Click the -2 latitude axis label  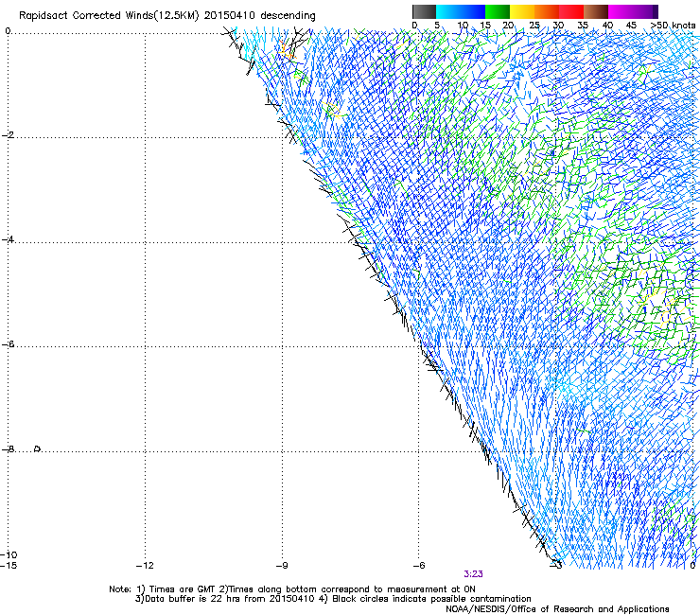(x=8, y=135)
